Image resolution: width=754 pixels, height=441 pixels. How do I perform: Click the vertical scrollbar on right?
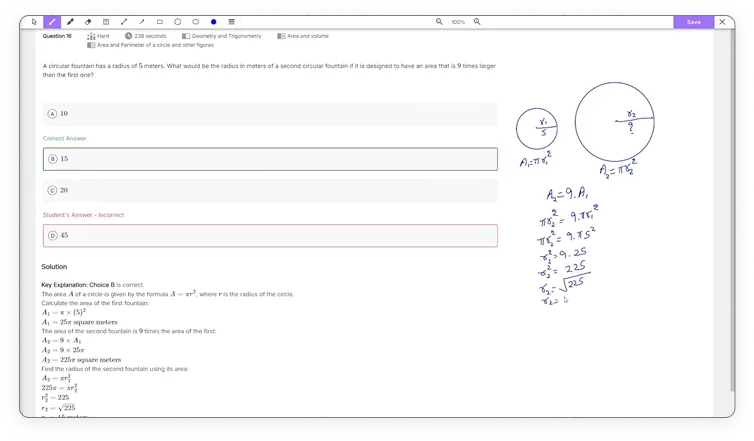732,212
